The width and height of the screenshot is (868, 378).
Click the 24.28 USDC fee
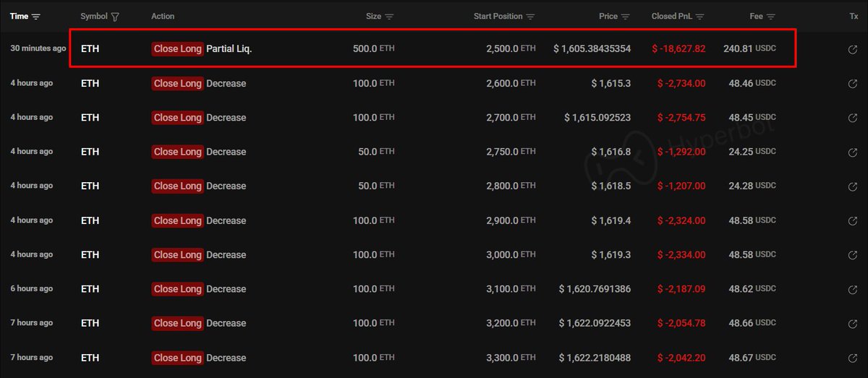point(753,186)
